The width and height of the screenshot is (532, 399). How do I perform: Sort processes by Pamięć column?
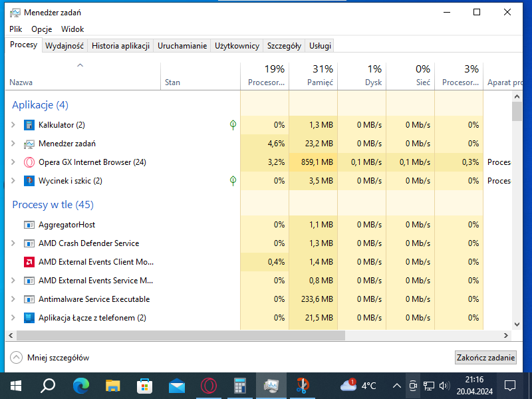(313, 76)
